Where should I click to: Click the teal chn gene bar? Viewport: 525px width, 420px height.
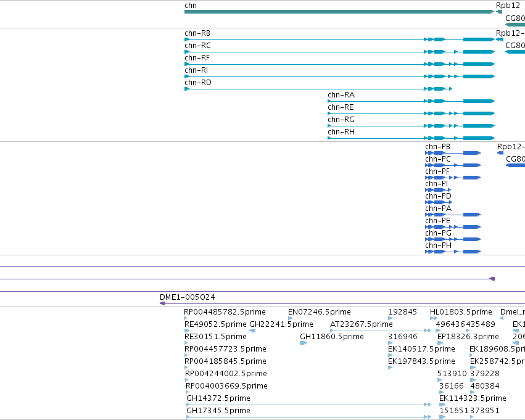pyautogui.click(x=339, y=12)
